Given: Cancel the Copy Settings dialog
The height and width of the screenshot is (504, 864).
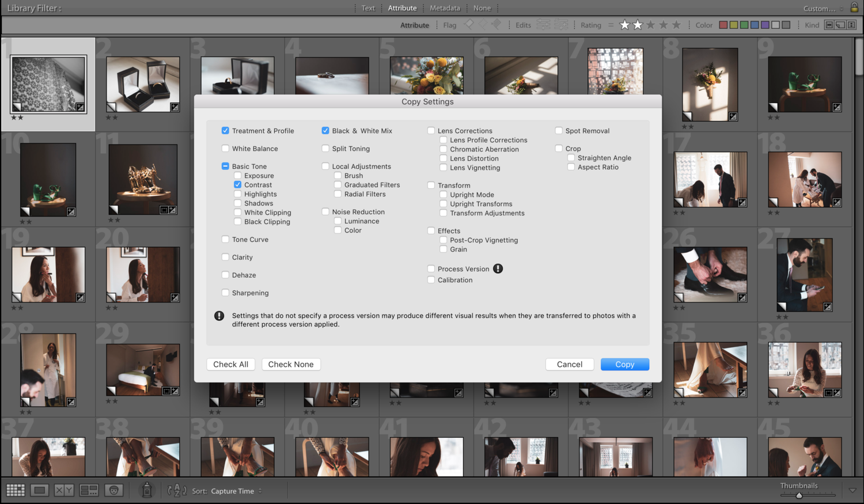Looking at the screenshot, I should 570,364.
